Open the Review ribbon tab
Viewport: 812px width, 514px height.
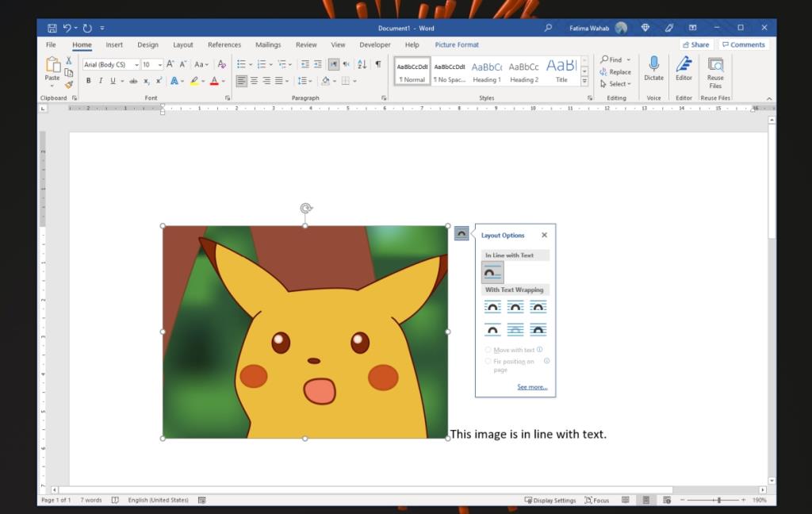[305, 44]
